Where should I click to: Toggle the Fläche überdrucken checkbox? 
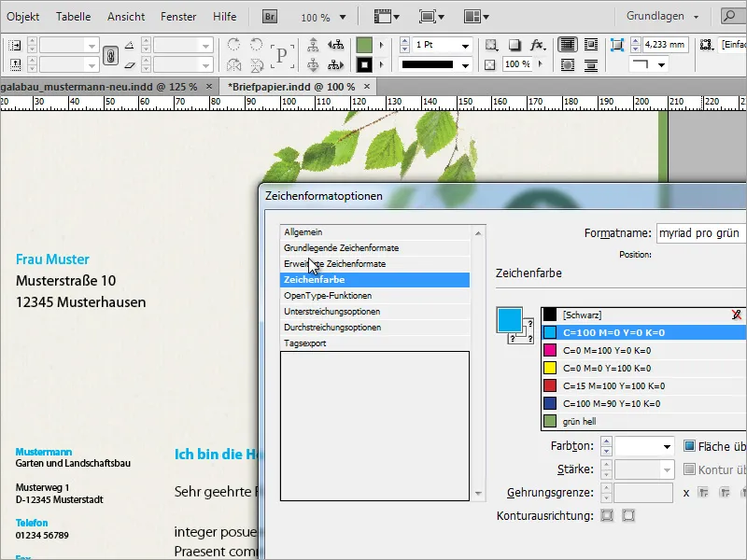[689, 446]
